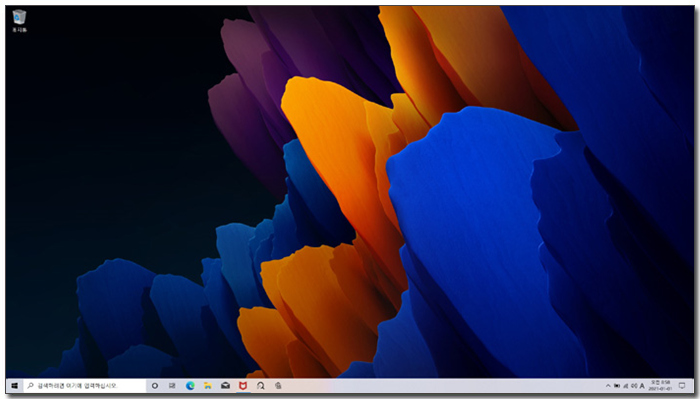The height and width of the screenshot is (399, 700).
Task: Open the volume control tray icon
Action: coord(634,386)
